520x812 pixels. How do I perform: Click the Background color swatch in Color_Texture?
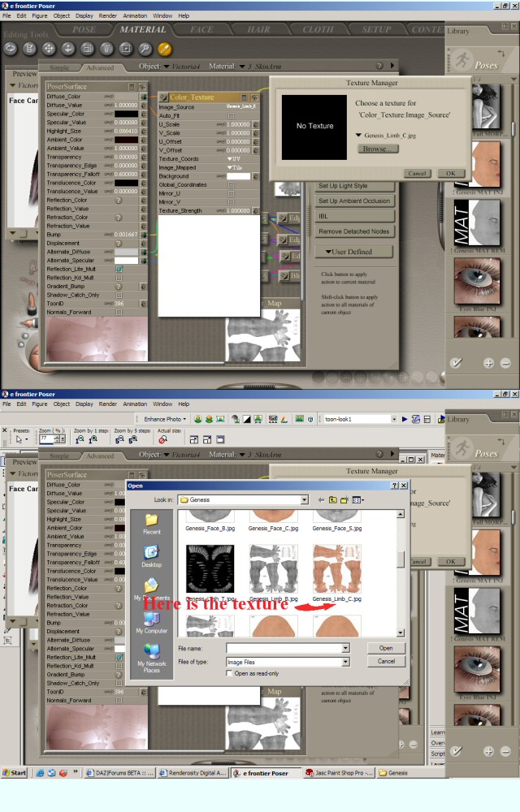tap(239, 176)
